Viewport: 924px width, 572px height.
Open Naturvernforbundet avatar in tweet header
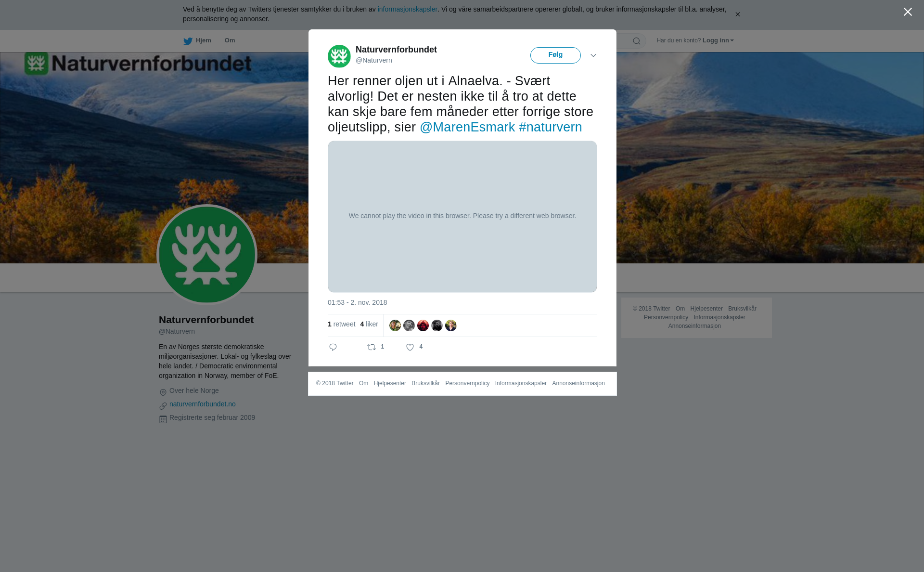[339, 56]
